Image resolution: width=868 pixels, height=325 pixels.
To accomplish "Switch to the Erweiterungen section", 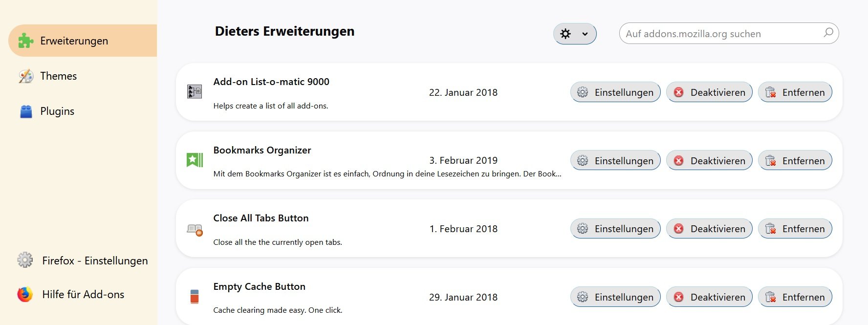I will click(74, 41).
